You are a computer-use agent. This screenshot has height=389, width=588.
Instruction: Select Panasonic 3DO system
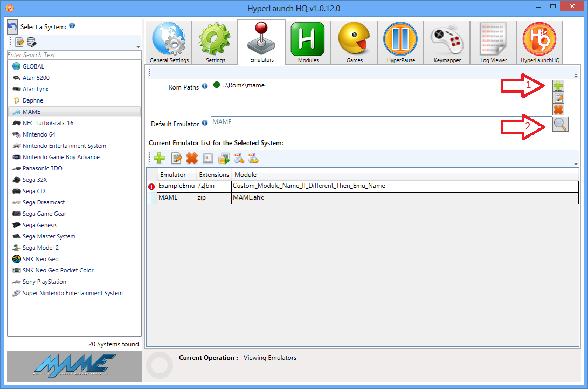pyautogui.click(x=74, y=168)
